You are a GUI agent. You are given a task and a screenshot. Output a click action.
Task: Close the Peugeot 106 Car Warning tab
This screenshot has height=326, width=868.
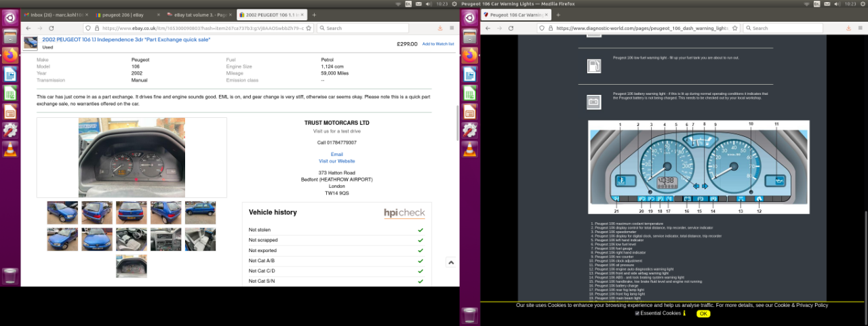545,14
